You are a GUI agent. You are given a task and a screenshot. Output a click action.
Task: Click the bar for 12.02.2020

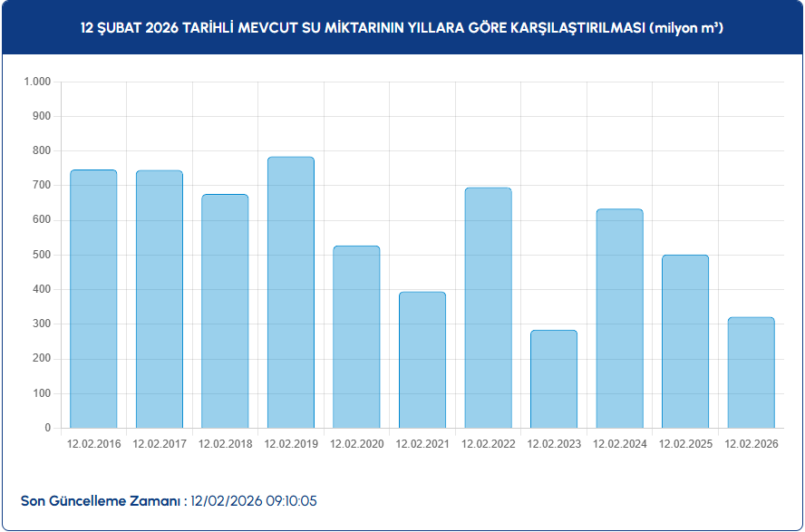[x=356, y=337]
